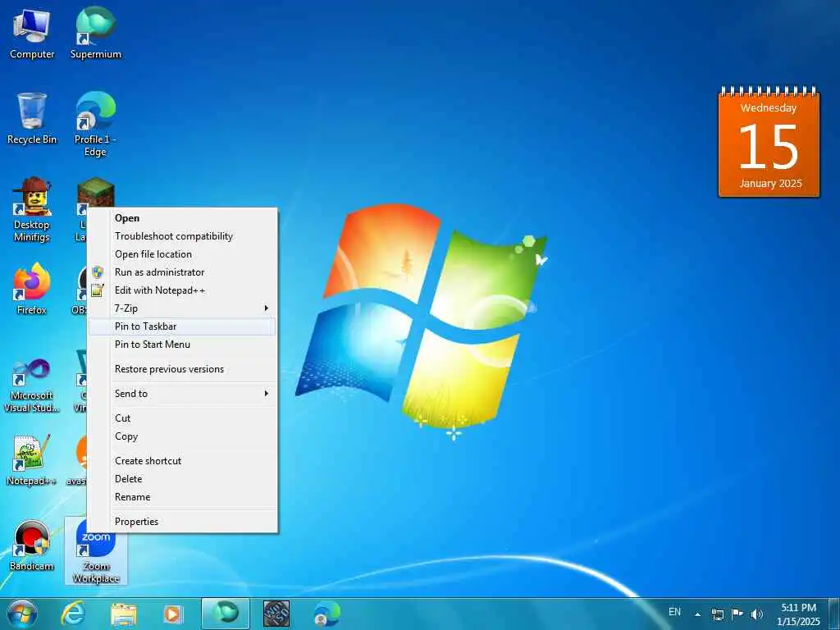The height and width of the screenshot is (630, 840).
Task: Select the Profile 1 - Edge shortcut
Action: pyautogui.click(x=95, y=125)
